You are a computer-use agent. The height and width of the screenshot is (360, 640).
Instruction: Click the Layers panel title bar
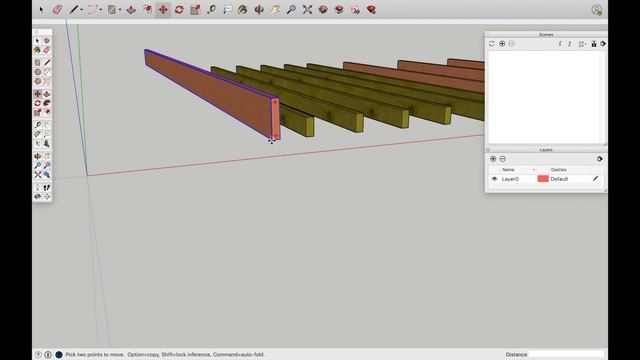coord(546,150)
